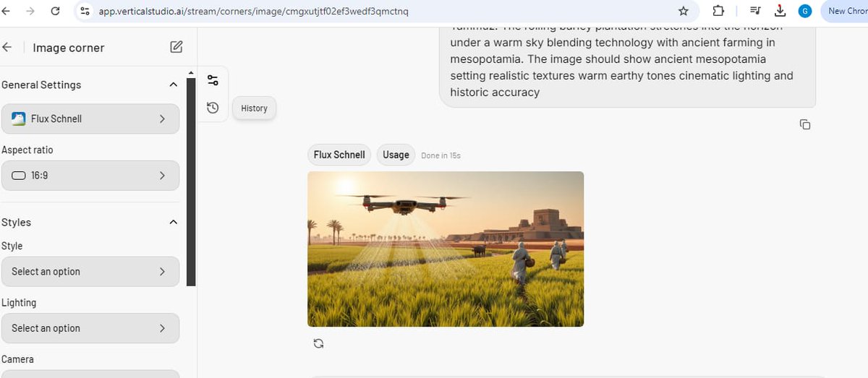Click the Done in 15s status text
The height and width of the screenshot is (378, 868).
pos(441,155)
